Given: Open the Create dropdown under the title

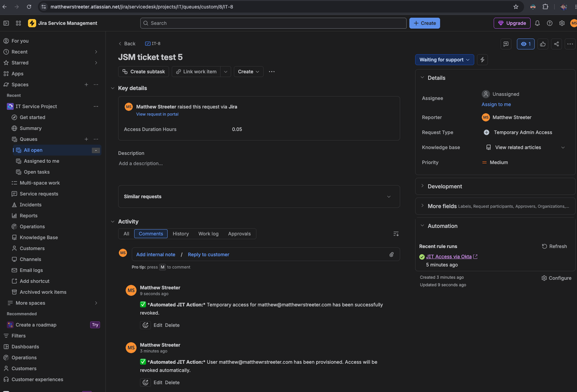Looking at the screenshot, I should [x=248, y=72].
